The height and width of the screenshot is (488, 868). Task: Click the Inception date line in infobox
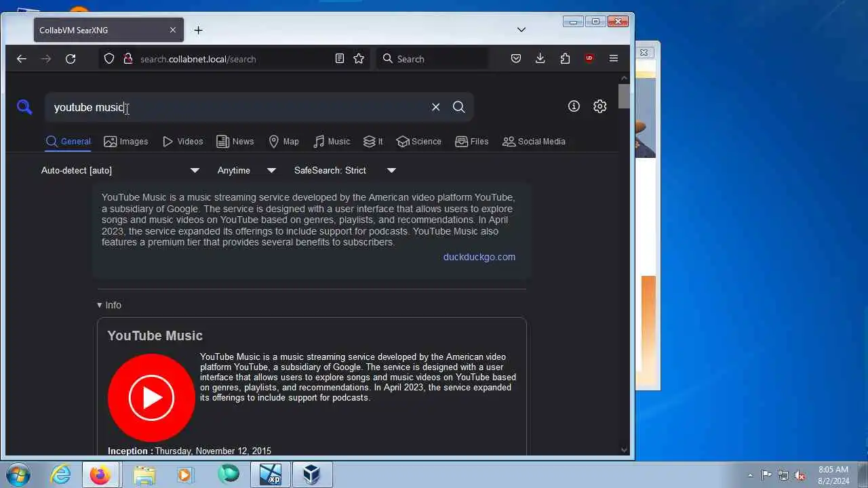tap(189, 451)
